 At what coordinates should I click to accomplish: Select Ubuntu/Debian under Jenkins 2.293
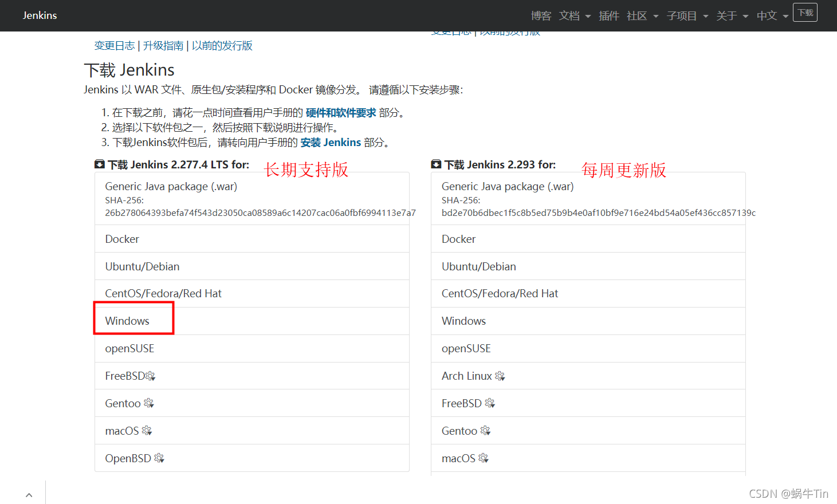(x=588, y=266)
